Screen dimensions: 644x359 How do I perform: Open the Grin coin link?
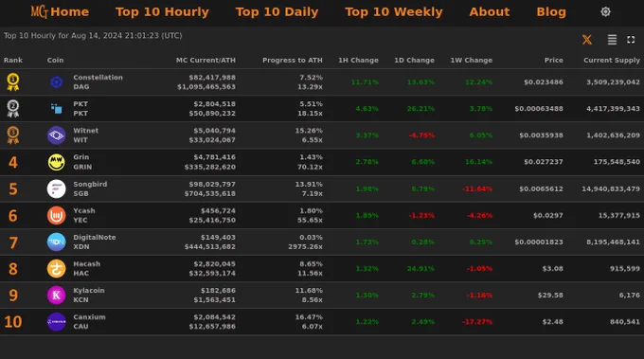[80, 157]
